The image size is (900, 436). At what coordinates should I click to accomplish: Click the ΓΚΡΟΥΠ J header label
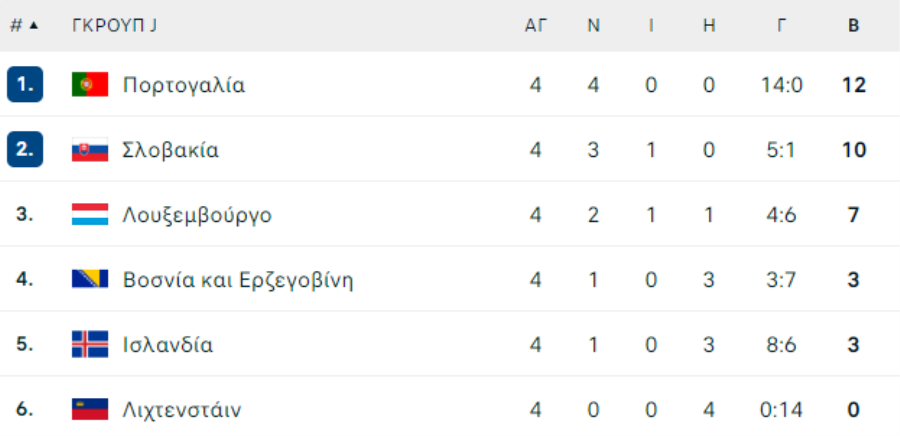114,26
